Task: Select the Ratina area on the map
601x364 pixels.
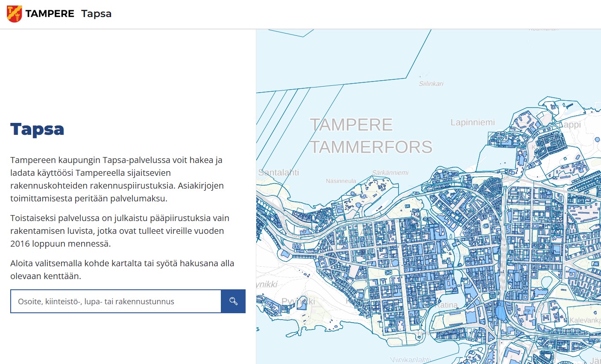Action: pos(446,305)
